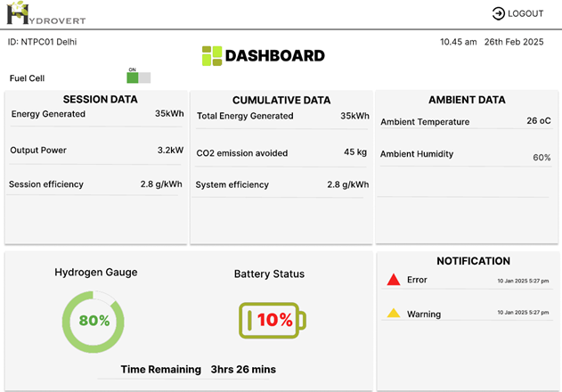Open the Error notification entry
Image resolution: width=562 pixels, height=392 pixels.
(x=418, y=280)
